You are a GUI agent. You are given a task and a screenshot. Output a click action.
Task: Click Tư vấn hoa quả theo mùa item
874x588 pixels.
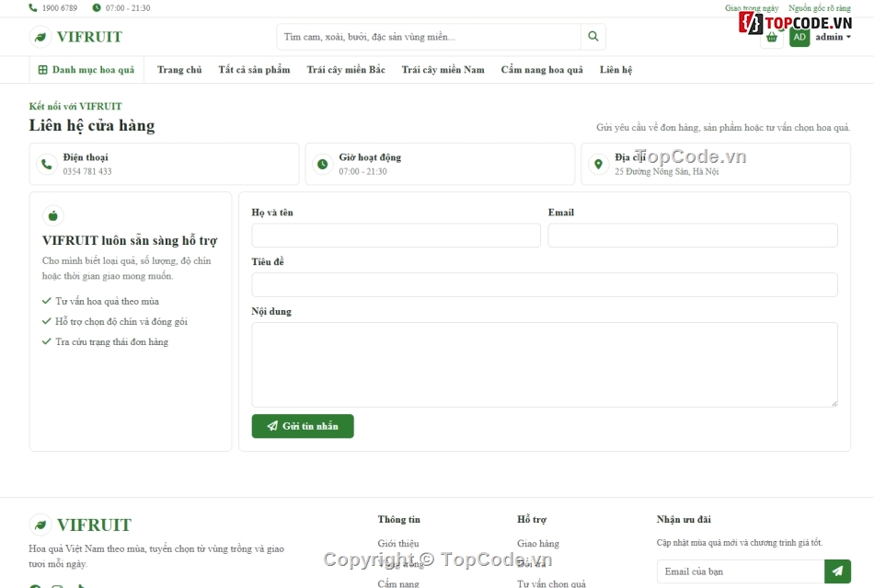[x=107, y=302]
